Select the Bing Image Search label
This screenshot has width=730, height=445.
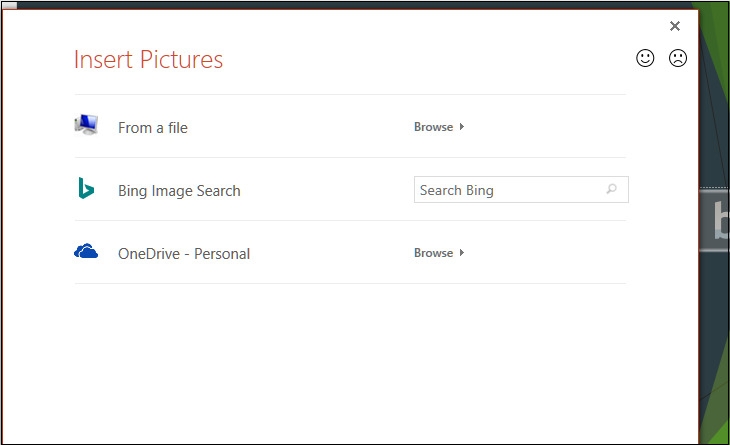179,191
